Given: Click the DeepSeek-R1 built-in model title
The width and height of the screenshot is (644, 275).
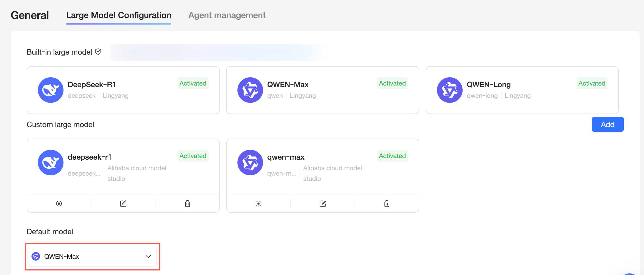Looking at the screenshot, I should pos(92,84).
